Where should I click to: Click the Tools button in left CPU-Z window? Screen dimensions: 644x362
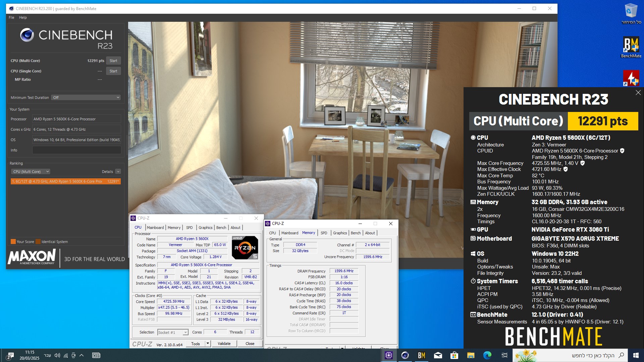[196, 344]
